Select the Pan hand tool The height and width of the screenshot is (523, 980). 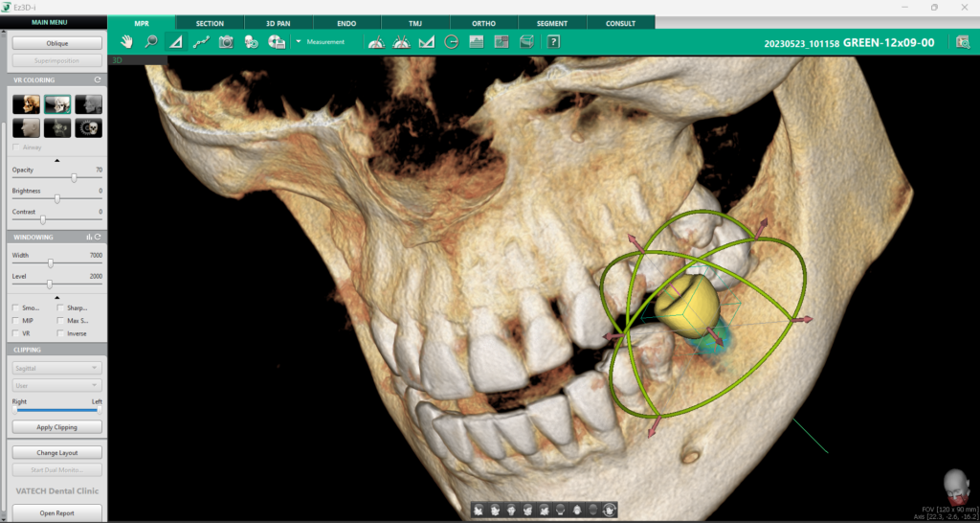127,42
